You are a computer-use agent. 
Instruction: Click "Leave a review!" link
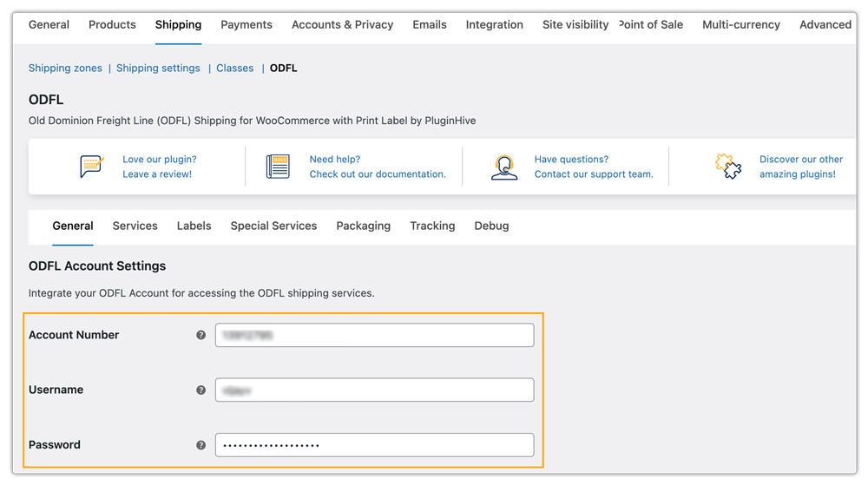coord(157,174)
